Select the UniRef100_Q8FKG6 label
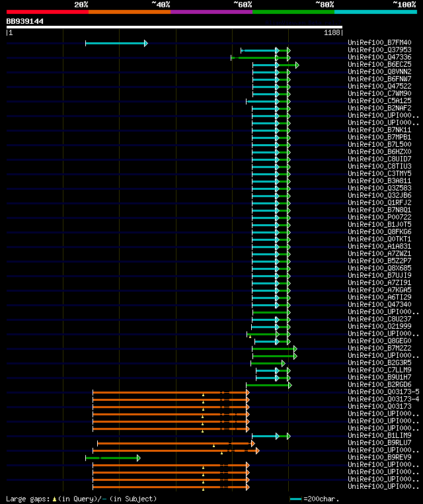 coord(379,231)
